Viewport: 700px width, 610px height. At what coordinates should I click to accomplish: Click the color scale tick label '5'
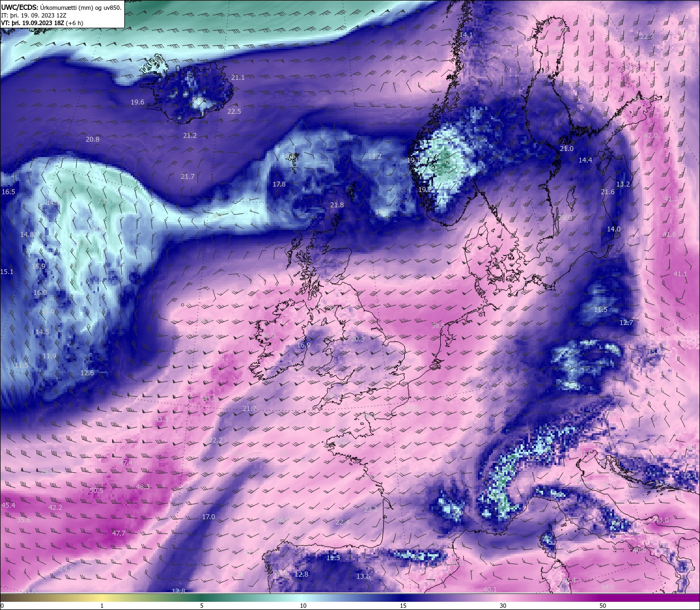click(202, 606)
